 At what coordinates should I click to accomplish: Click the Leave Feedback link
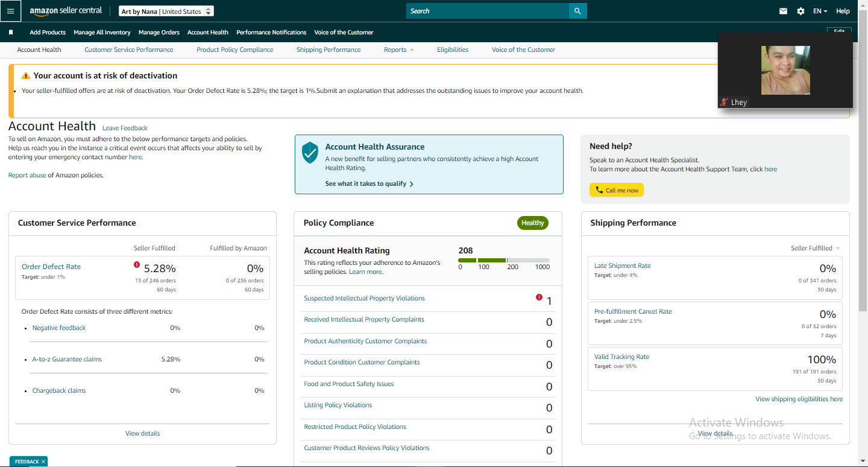[x=125, y=128]
